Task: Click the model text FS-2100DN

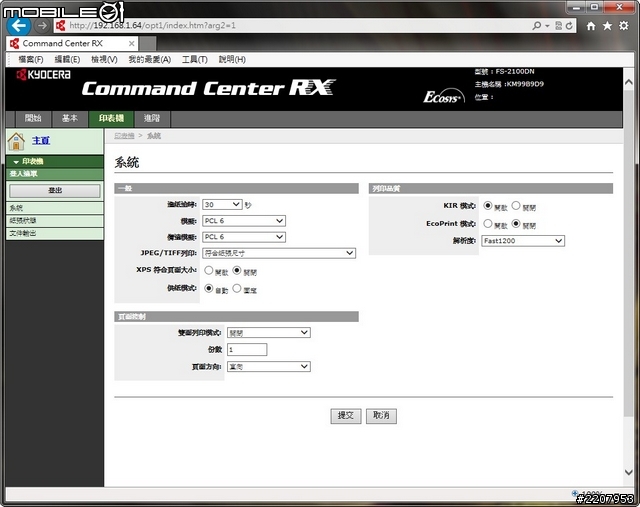Action: (x=515, y=71)
